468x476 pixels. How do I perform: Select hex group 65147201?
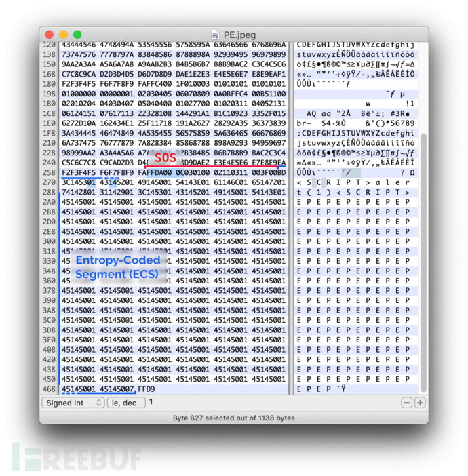tap(269, 182)
